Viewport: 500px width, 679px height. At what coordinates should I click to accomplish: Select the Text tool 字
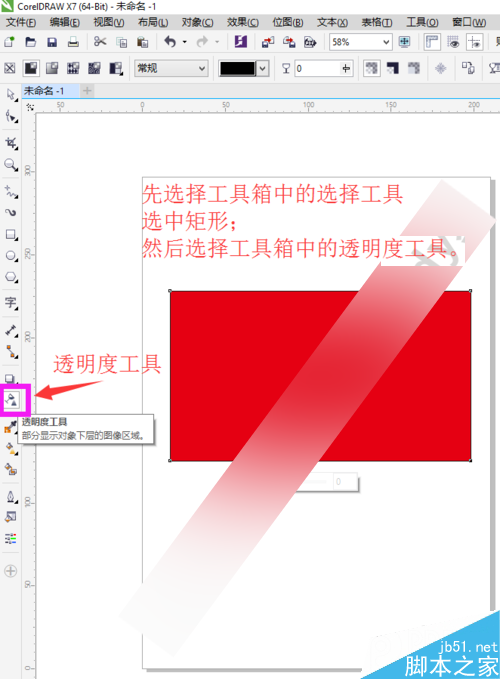click(x=11, y=303)
